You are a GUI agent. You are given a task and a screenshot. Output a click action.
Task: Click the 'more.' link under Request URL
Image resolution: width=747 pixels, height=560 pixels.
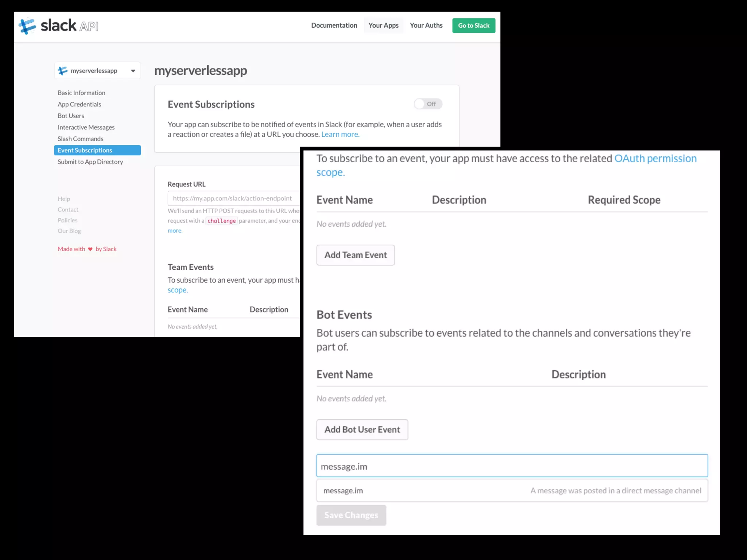[175, 230]
